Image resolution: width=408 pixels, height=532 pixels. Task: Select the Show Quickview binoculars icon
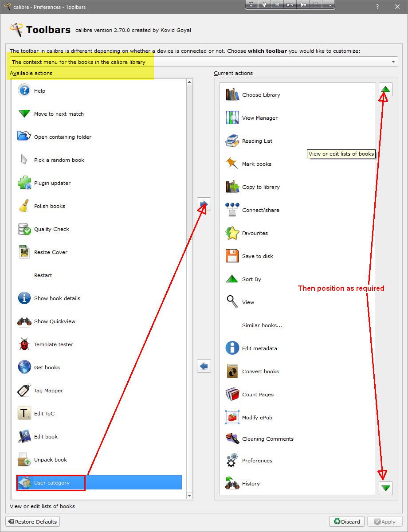click(x=24, y=321)
